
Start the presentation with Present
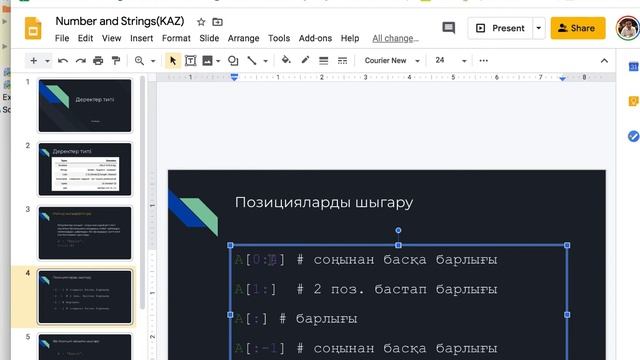coord(500,28)
